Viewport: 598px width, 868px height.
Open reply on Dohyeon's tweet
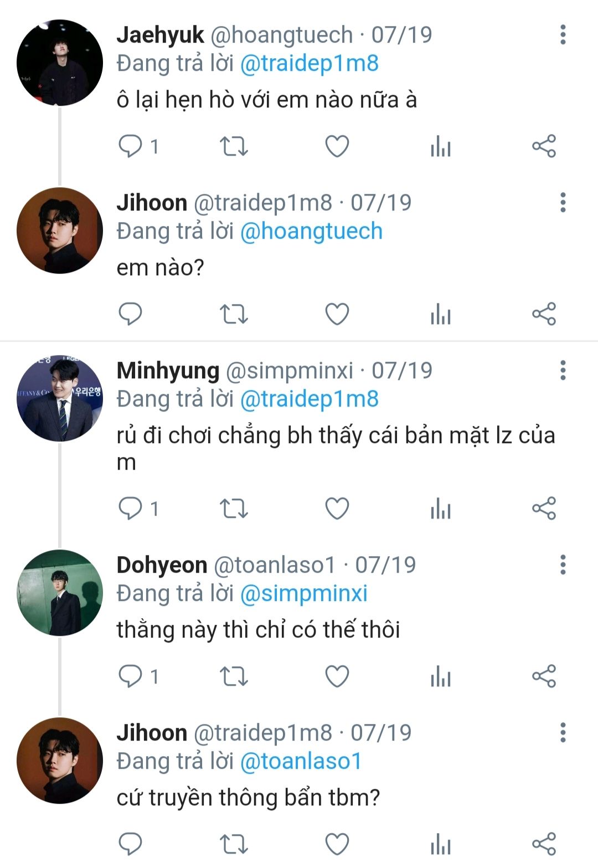(x=131, y=676)
